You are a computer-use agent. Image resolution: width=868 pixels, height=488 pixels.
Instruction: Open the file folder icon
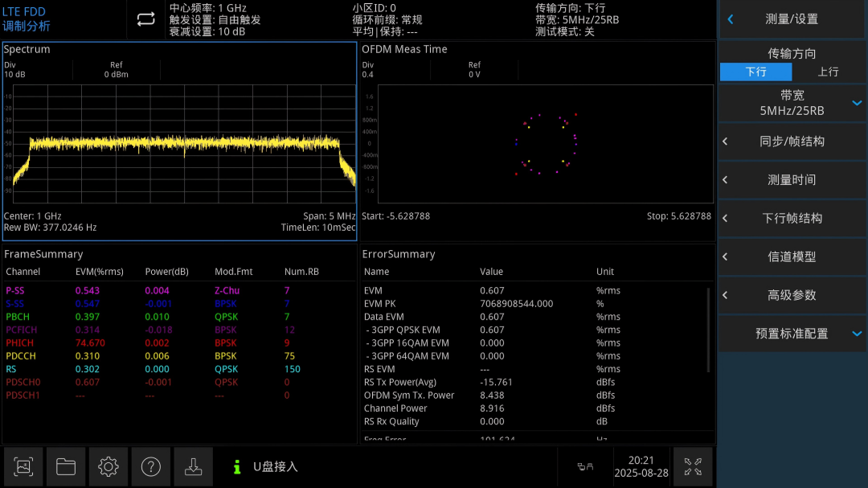coord(66,467)
